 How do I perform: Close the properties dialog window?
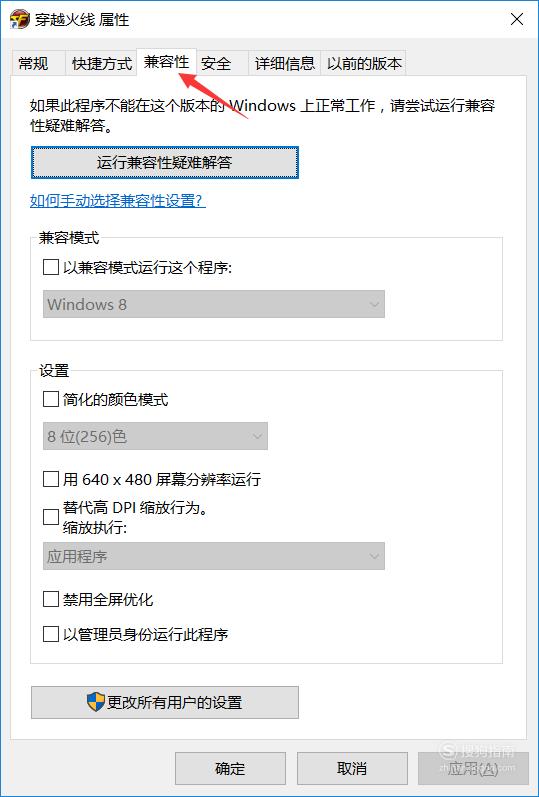[517, 20]
